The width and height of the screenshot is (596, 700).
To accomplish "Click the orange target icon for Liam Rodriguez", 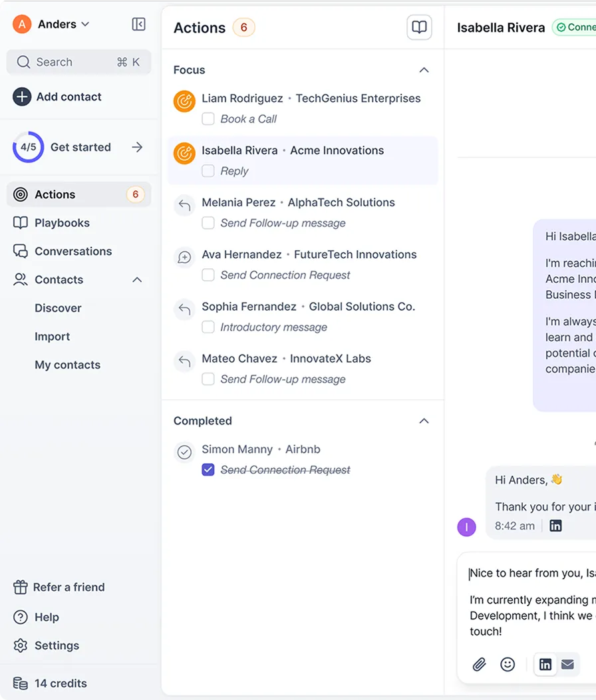I will (184, 101).
